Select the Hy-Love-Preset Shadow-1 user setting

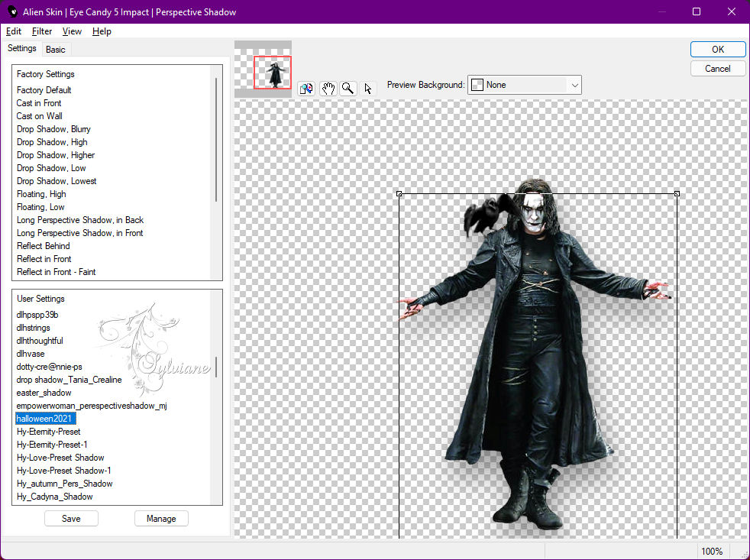click(63, 470)
